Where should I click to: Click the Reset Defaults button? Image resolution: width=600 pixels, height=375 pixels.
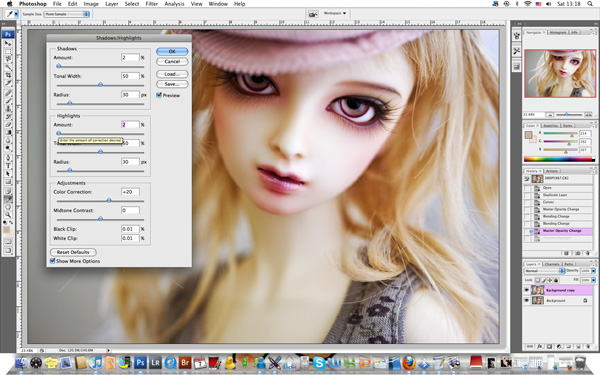(x=73, y=252)
